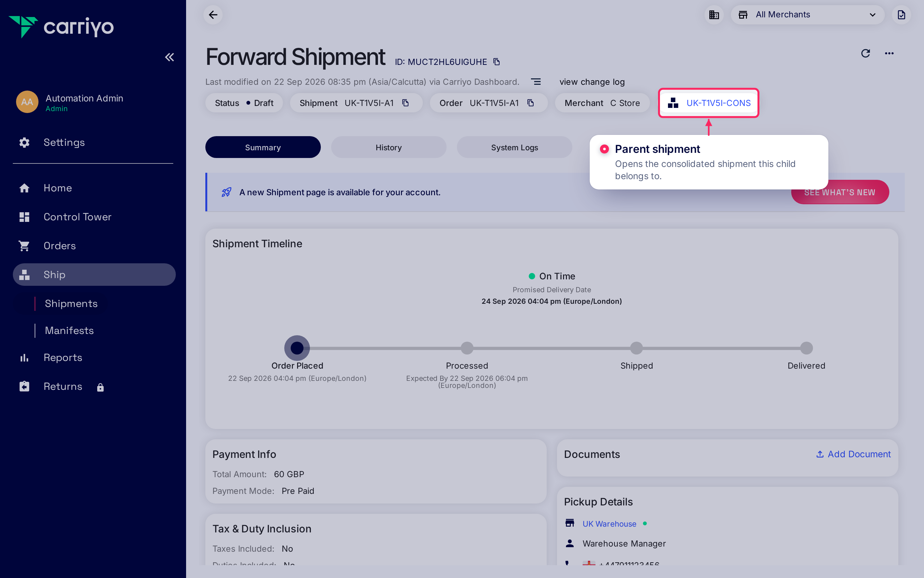Screen dimensions: 924x578
Task: Click the Status Draft chip
Action: 244,103
